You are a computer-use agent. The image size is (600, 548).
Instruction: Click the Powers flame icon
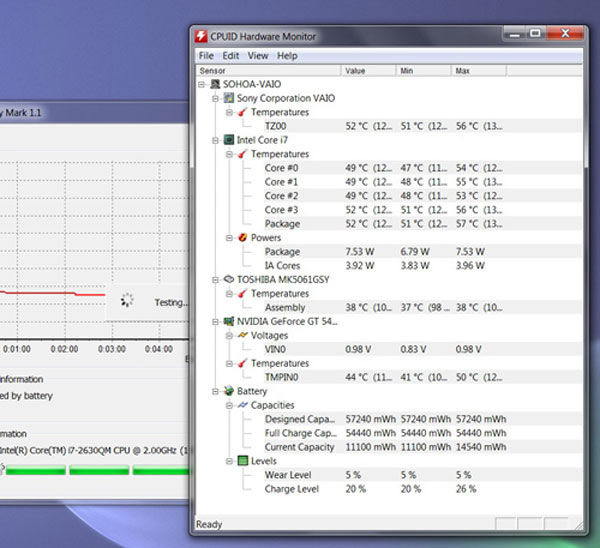[x=242, y=238]
